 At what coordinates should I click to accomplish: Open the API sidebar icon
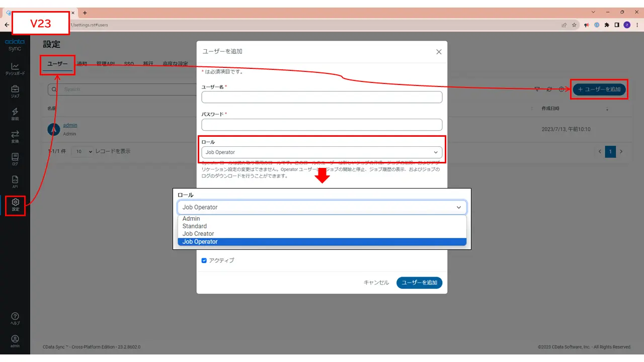point(15,182)
